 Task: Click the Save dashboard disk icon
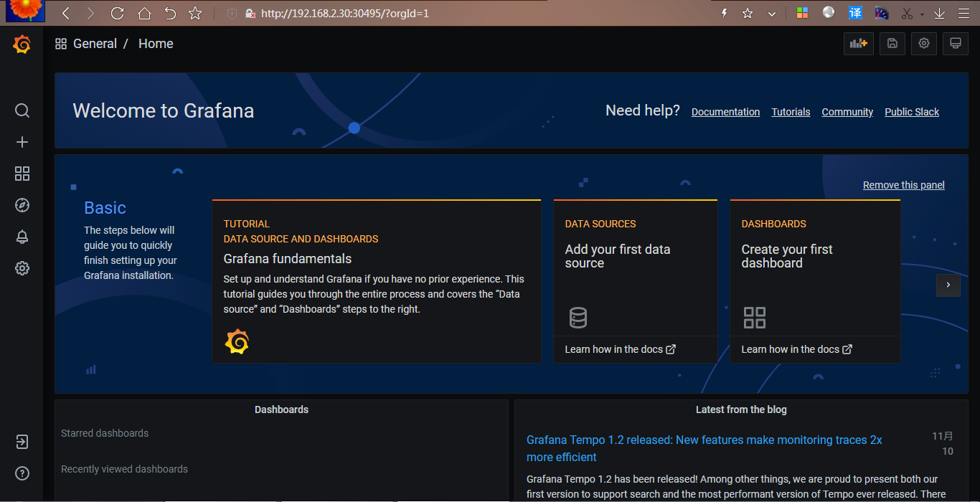coord(892,44)
